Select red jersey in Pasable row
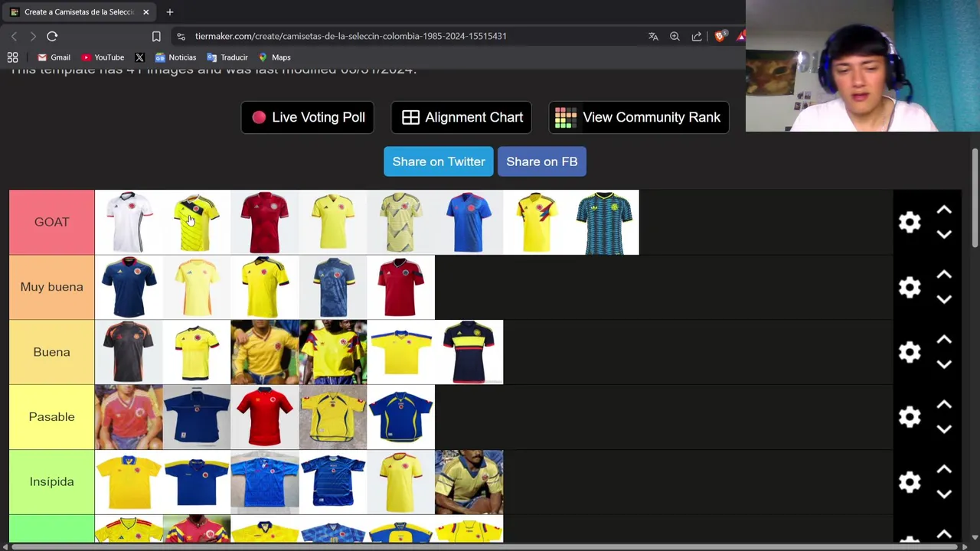Viewport: 980px width, 551px height. click(265, 417)
